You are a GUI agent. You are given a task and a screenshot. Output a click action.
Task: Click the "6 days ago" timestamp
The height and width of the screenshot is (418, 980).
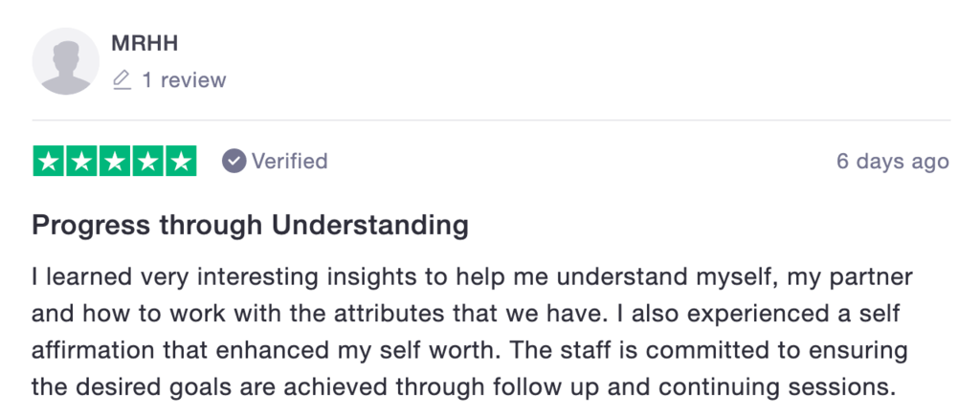coord(892,162)
